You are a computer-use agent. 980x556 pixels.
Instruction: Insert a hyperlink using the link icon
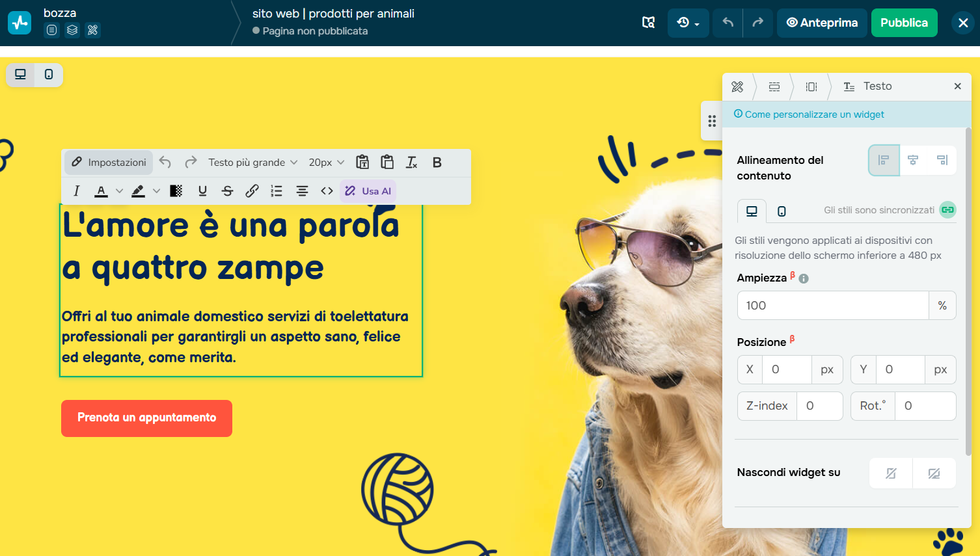click(252, 191)
